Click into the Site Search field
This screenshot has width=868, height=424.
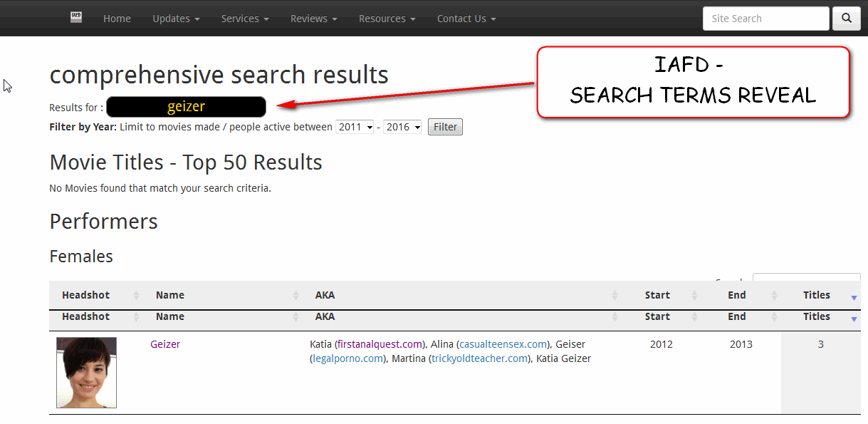pos(765,19)
